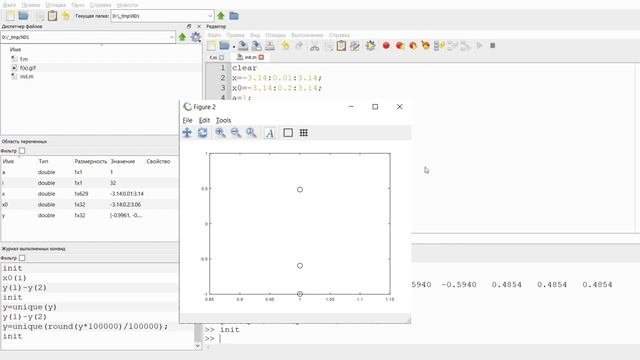Click Find and Replace icon in editor toolbar
This screenshot has height=360, width=640.
pyautogui.click(x=355, y=46)
